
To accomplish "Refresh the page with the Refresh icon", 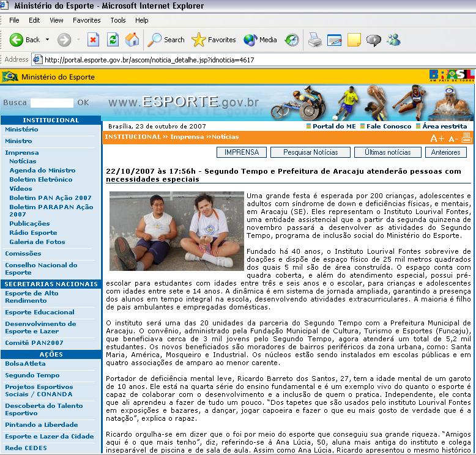I will [113, 40].
